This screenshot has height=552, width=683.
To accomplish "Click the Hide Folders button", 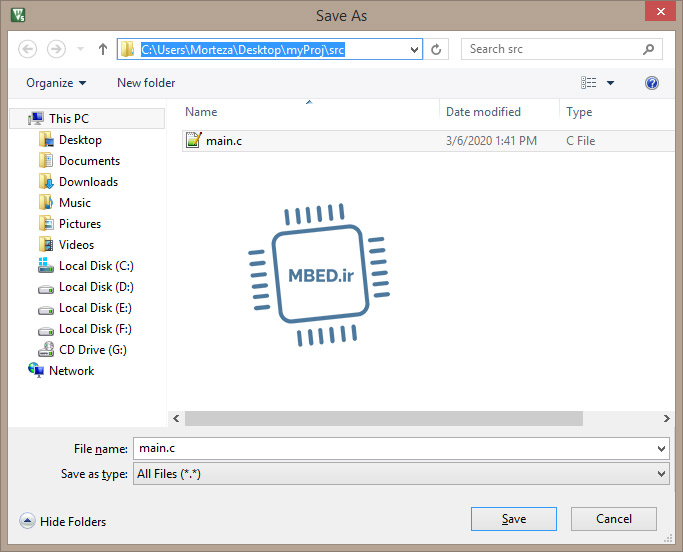I will pyautogui.click(x=63, y=521).
